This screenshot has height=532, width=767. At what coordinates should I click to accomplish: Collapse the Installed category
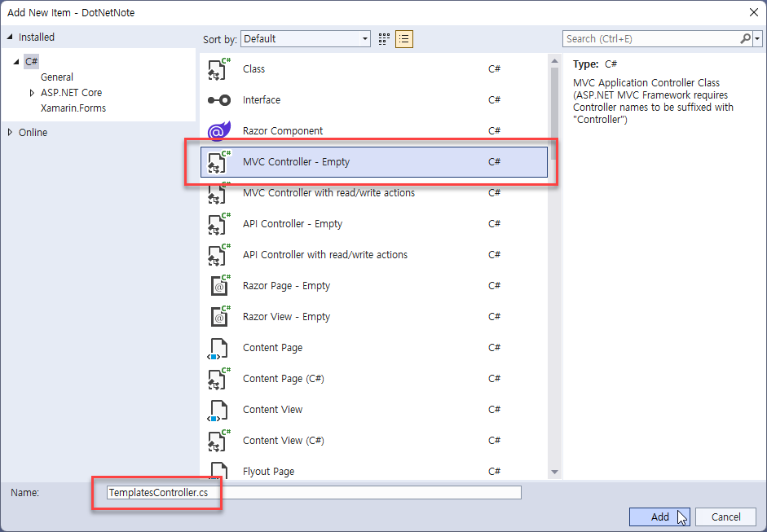[x=10, y=37]
